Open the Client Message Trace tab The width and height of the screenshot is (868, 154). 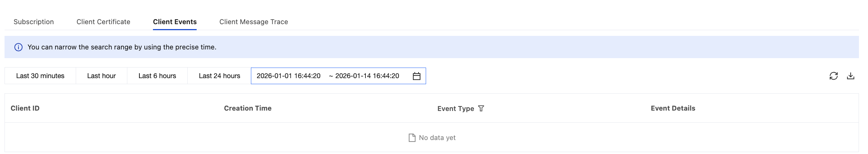click(254, 22)
